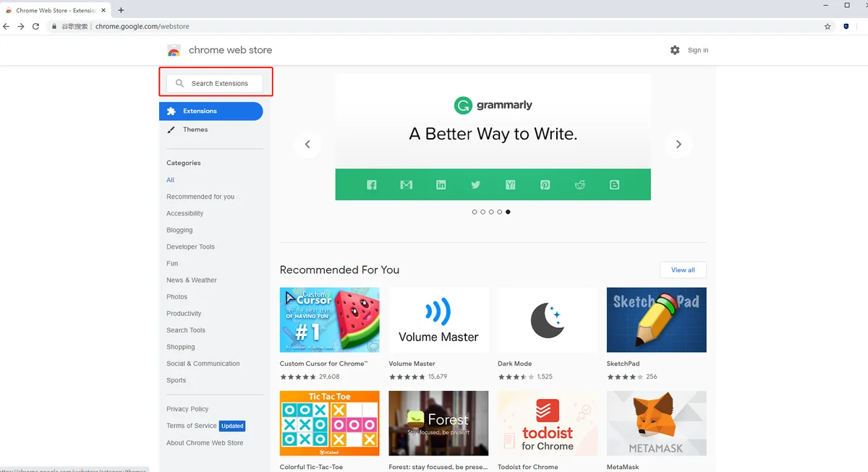
Task: Select the third carousel indicator dot
Action: tap(491, 212)
